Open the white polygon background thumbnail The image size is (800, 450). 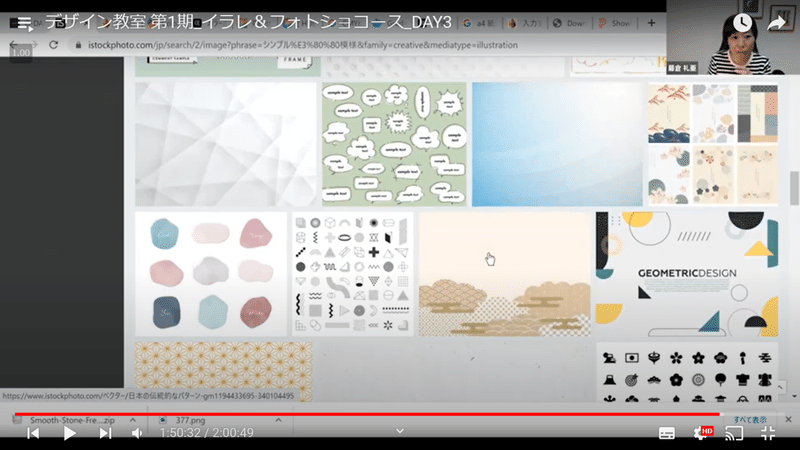(x=226, y=144)
